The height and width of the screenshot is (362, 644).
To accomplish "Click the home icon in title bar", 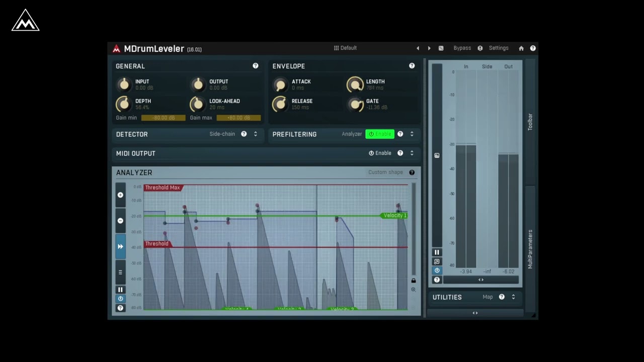I will (x=521, y=48).
